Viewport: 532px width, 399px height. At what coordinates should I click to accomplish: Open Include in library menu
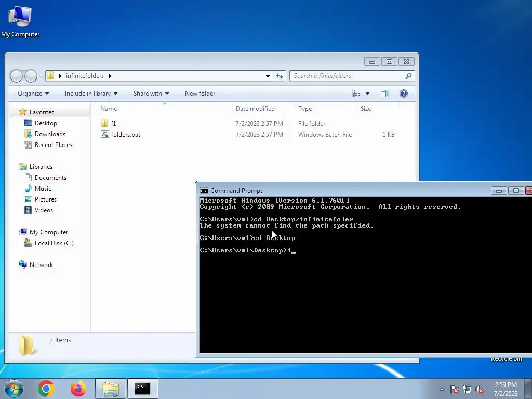click(91, 94)
